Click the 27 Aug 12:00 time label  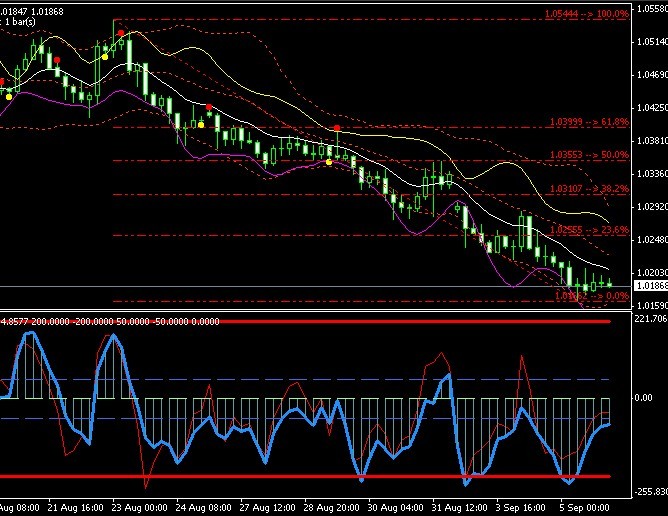click(x=267, y=508)
